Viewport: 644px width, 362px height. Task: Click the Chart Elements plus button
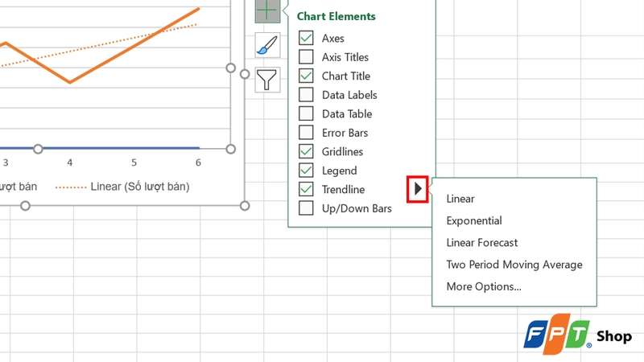click(266, 10)
